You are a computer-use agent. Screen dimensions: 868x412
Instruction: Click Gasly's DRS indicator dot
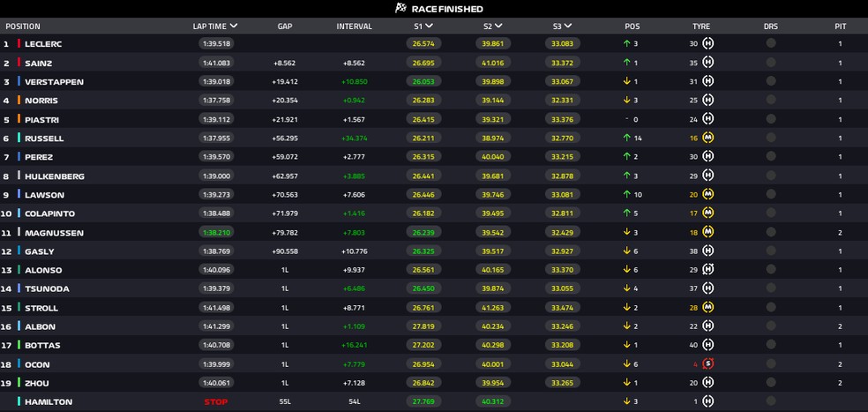[x=771, y=251]
